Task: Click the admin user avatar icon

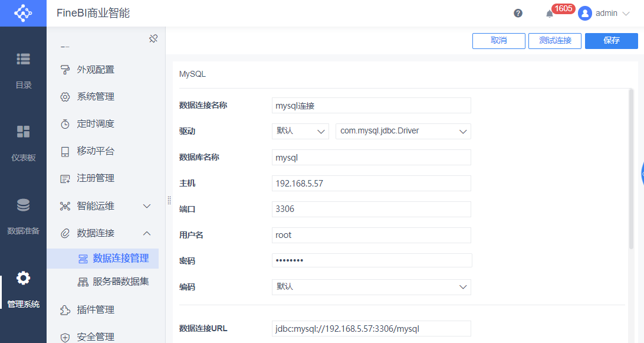Action: tap(584, 13)
